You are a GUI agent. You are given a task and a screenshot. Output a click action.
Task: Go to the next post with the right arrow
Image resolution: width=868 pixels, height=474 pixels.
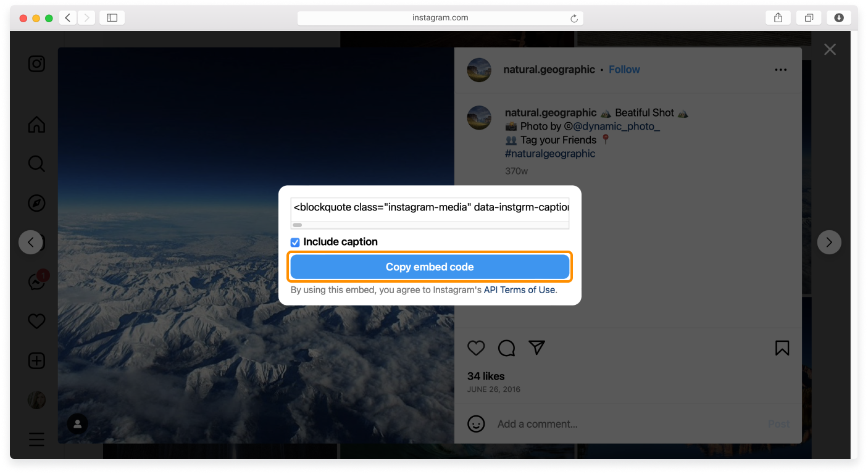click(829, 242)
